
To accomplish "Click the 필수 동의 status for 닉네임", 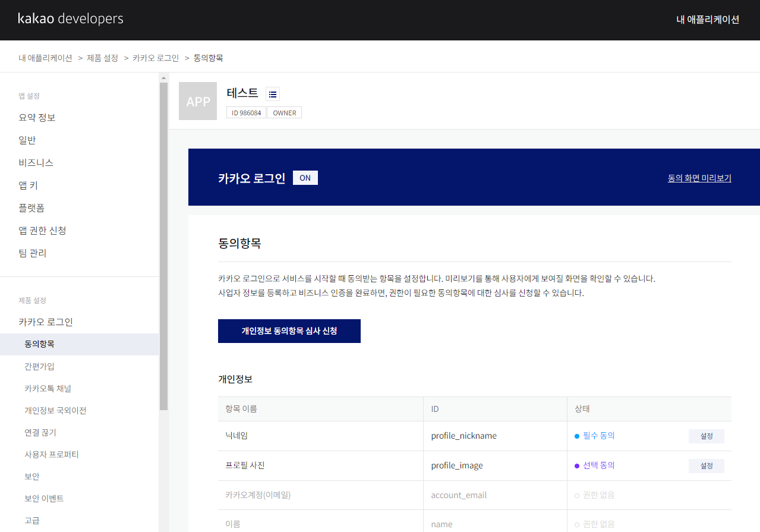I will 594,436.
